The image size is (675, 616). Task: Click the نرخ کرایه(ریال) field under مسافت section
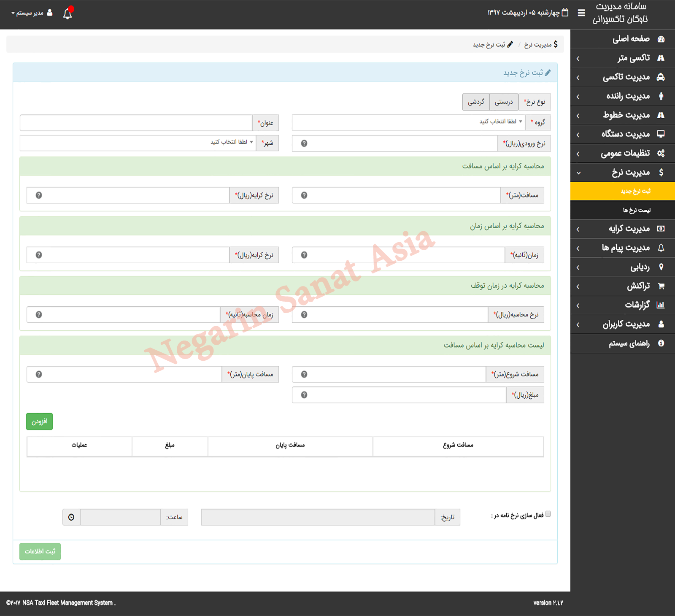[x=128, y=195]
